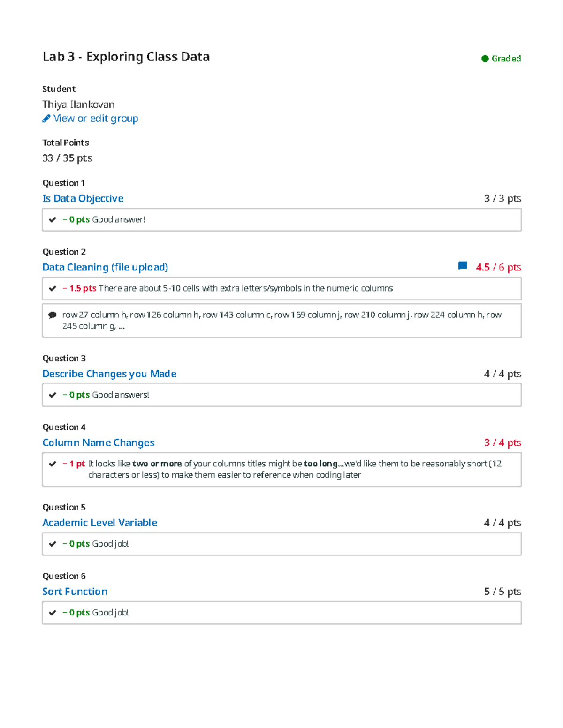The image size is (563, 728).
Task: Click the checkmark in Academic Level rubric item
Action: click(53, 544)
